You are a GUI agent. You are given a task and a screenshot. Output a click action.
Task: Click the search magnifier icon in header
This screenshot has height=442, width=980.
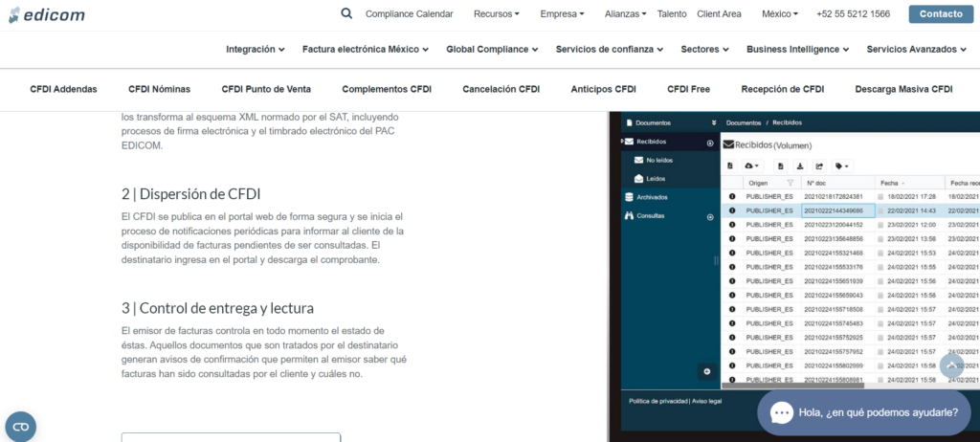click(346, 13)
